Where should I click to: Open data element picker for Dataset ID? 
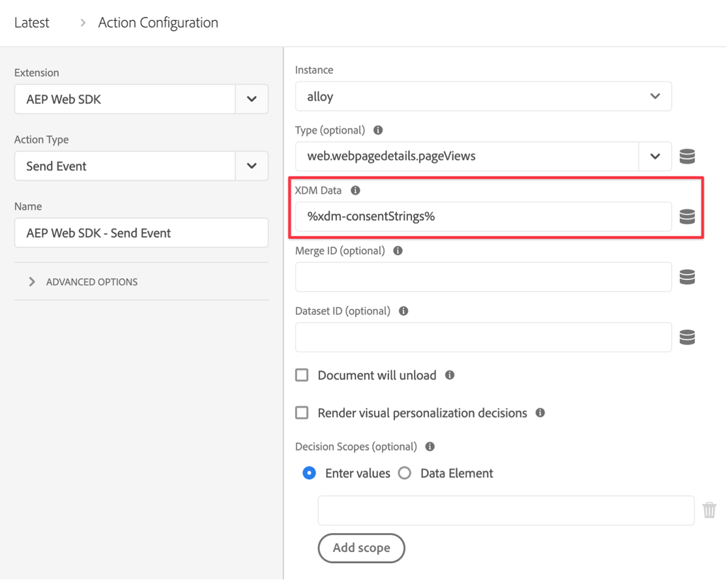pos(686,337)
